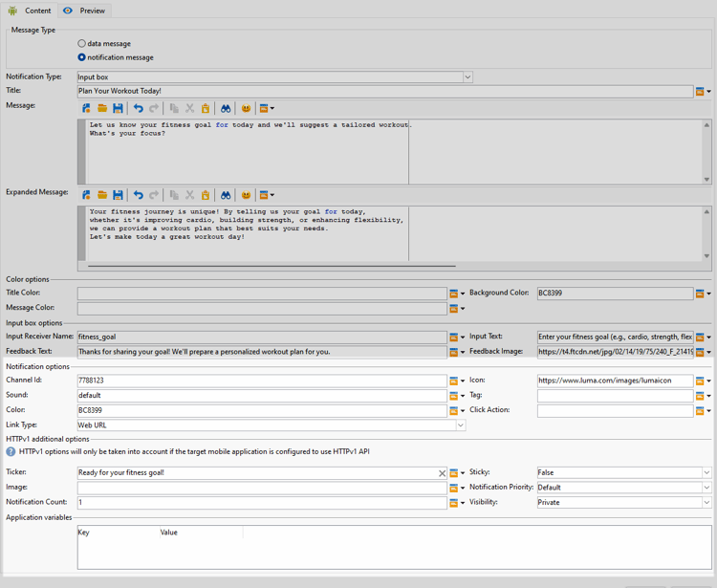Open personalization menu for Input Receiver Name
Viewport: 717px width, 588px height.
(457, 338)
